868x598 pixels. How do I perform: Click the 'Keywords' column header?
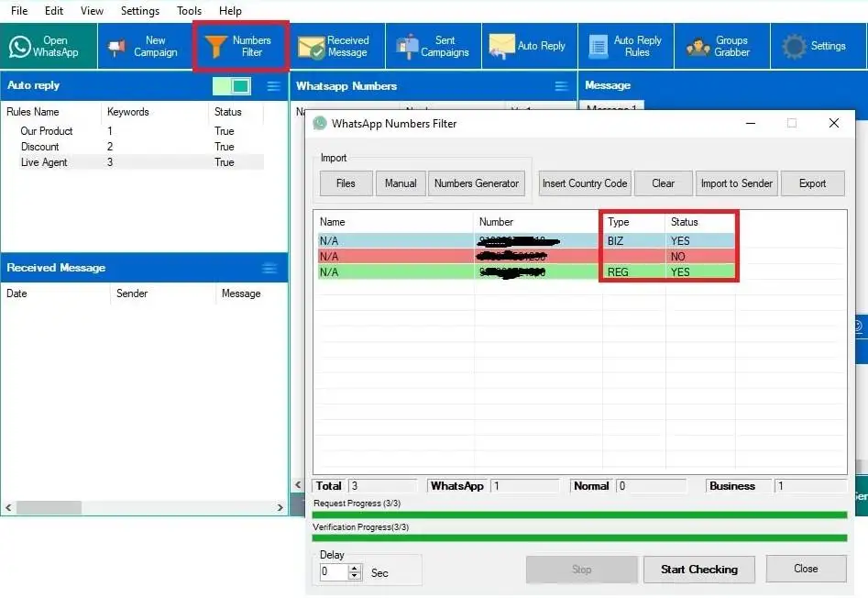pos(128,112)
